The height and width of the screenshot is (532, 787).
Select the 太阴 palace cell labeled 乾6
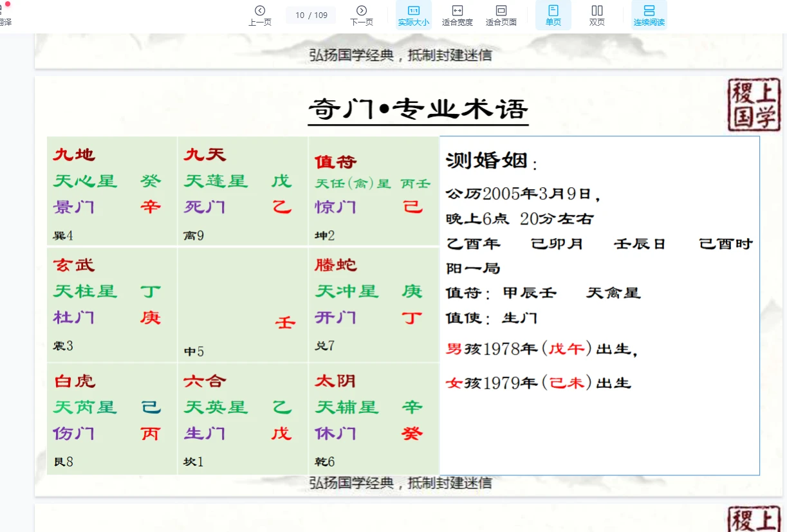coord(373,419)
